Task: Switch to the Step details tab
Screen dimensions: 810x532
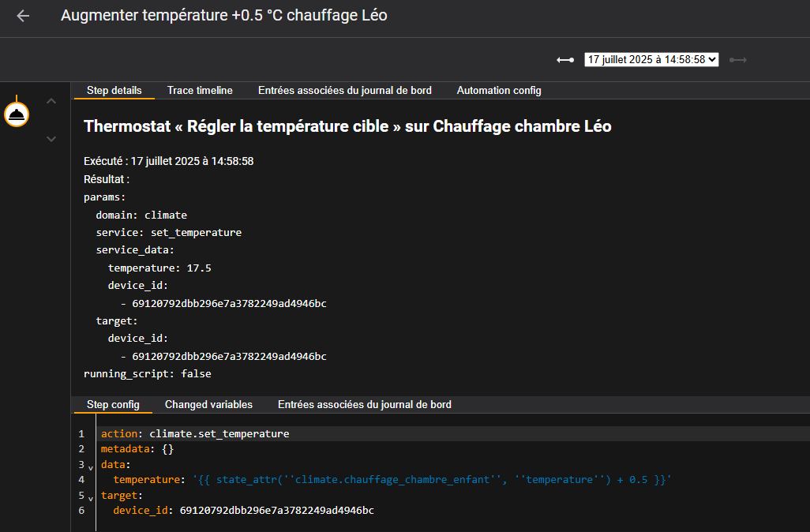Action: click(114, 91)
